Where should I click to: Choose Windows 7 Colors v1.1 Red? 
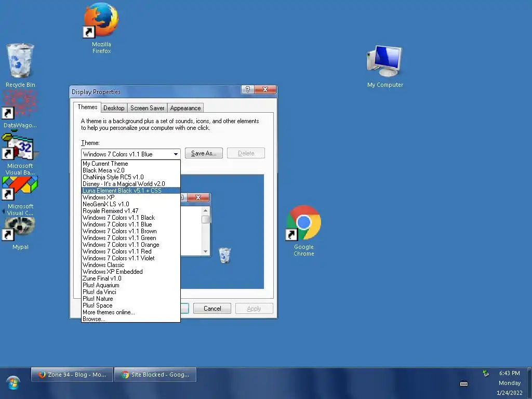pos(130,251)
